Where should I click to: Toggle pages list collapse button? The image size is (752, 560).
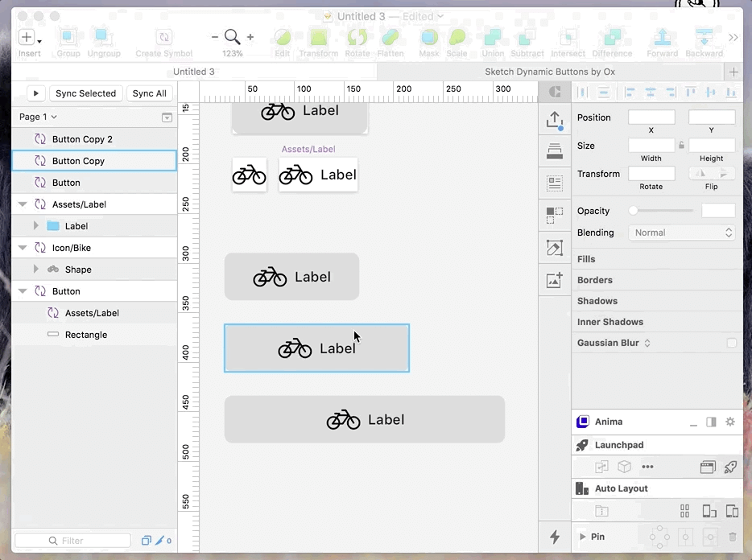(167, 117)
